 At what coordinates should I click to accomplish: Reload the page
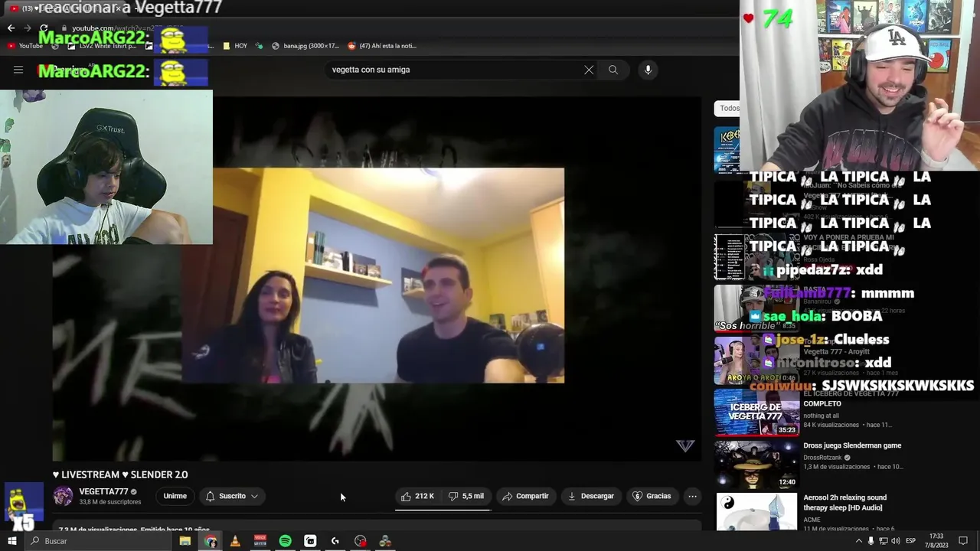(x=44, y=28)
